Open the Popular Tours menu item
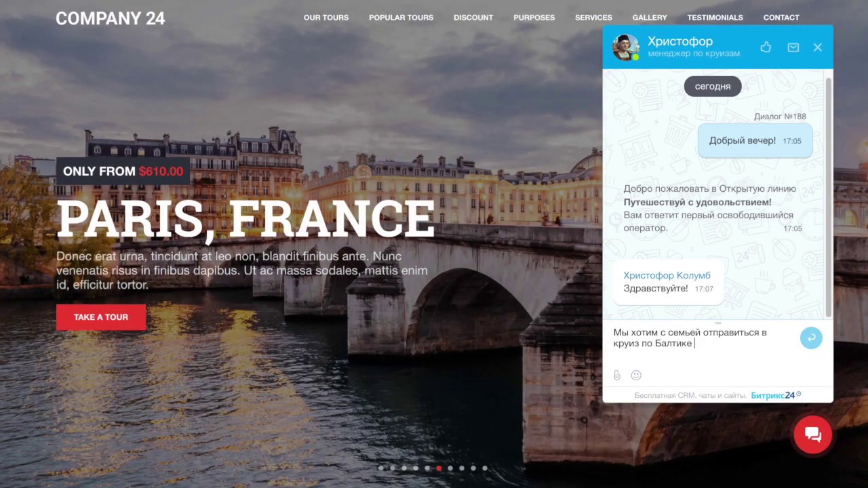This screenshot has width=868, height=488. pos(401,18)
